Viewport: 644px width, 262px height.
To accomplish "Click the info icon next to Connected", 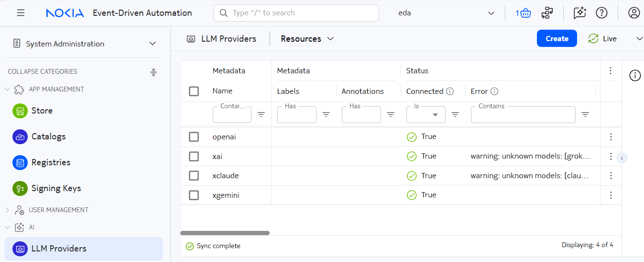I will pyautogui.click(x=450, y=91).
